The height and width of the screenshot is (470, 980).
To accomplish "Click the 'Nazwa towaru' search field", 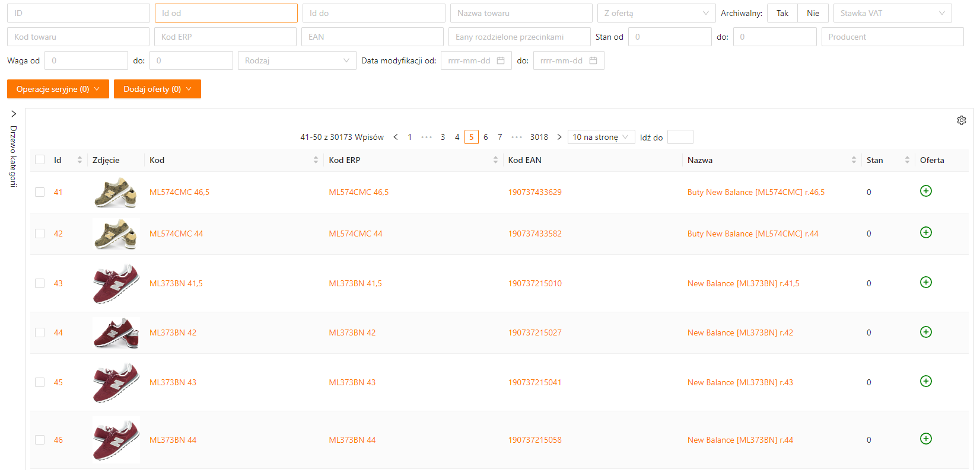I will click(521, 13).
